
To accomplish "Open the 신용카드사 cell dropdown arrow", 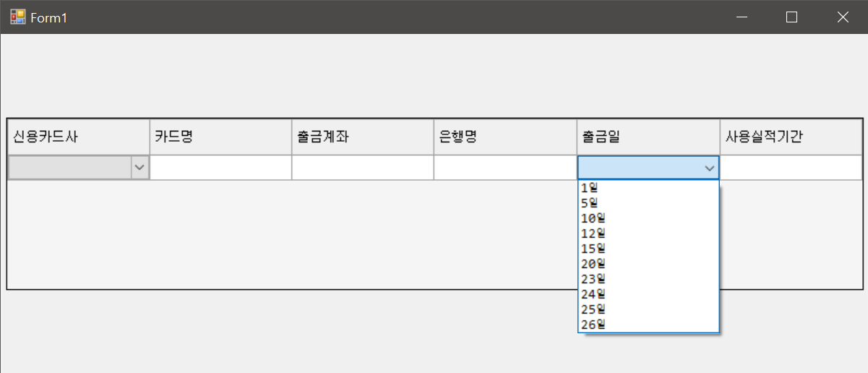I will point(140,168).
